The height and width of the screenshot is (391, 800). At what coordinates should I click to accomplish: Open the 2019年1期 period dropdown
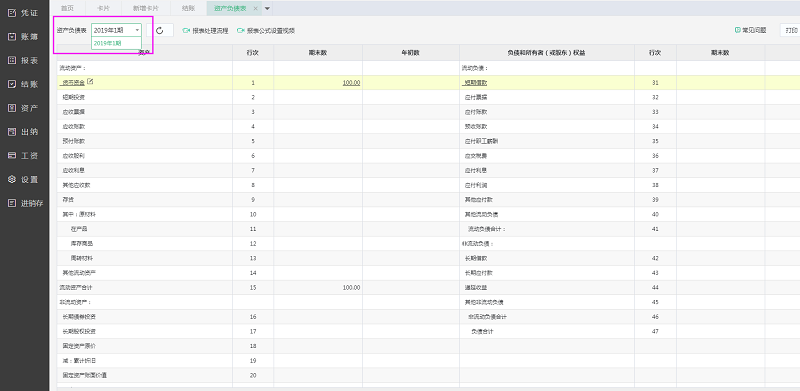116,31
